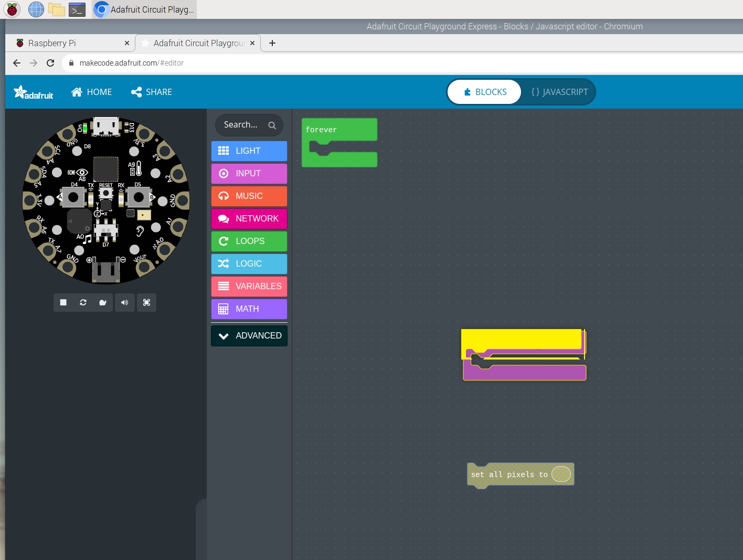Click inside the Search blocks field
The width and height of the screenshot is (743, 560).
tap(242, 125)
